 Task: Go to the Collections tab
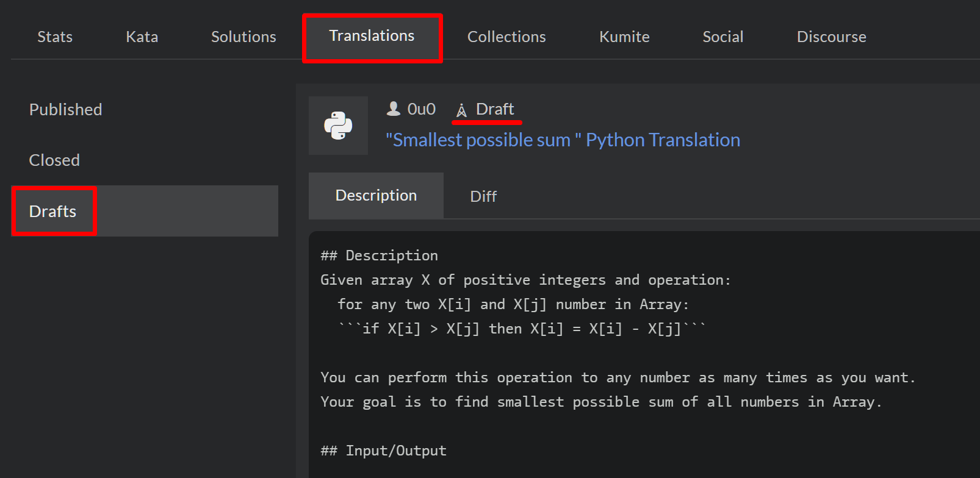coord(506,37)
